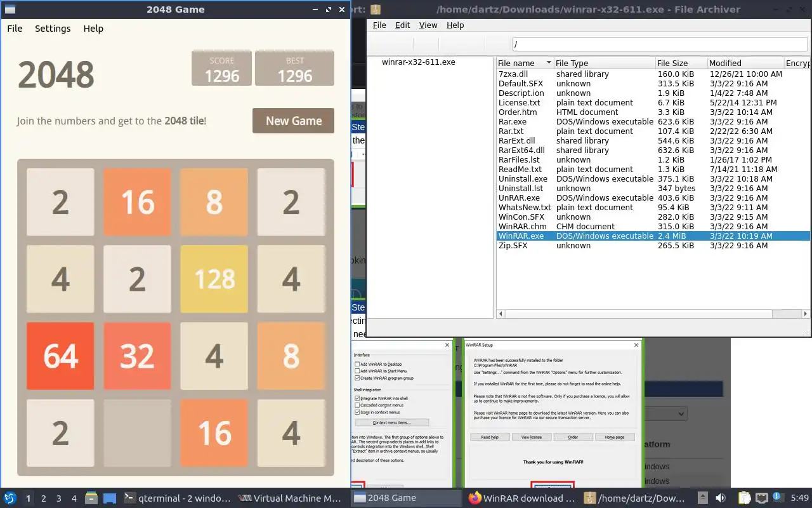Tick the Cascaded context menus checkbox

click(x=358, y=405)
